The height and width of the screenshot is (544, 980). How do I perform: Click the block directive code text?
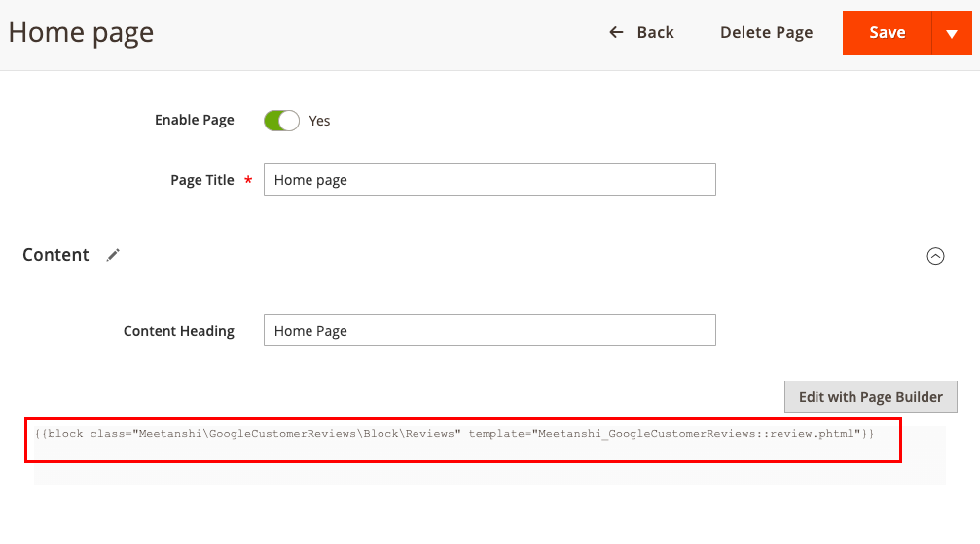coord(454,433)
